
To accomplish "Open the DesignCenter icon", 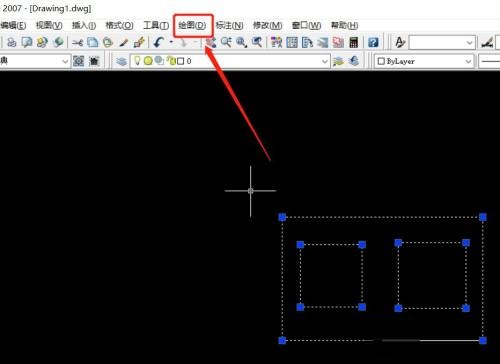I will click(292, 42).
